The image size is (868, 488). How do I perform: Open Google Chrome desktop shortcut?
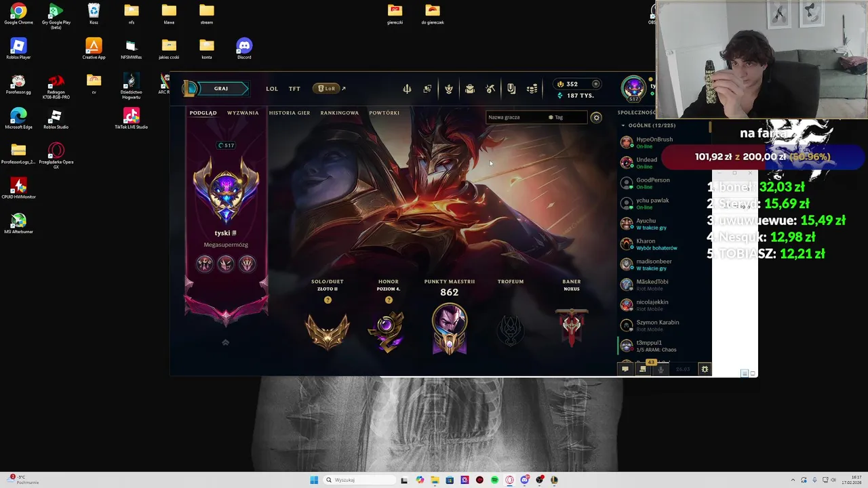18,14
